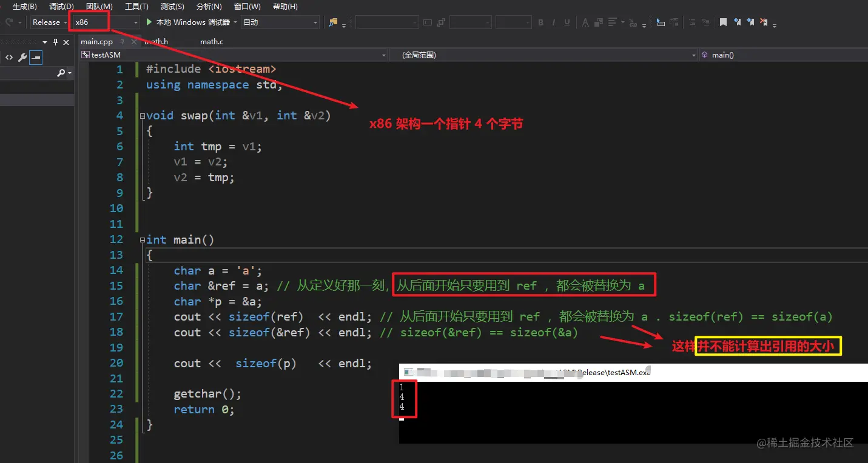Open side panel window options dropdown
This screenshot has height=463, width=868.
45,42
